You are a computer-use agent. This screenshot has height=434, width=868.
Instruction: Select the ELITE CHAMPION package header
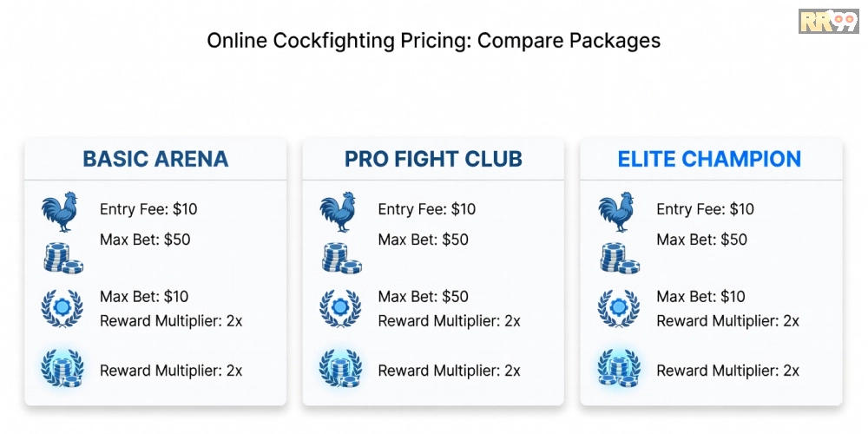click(709, 159)
